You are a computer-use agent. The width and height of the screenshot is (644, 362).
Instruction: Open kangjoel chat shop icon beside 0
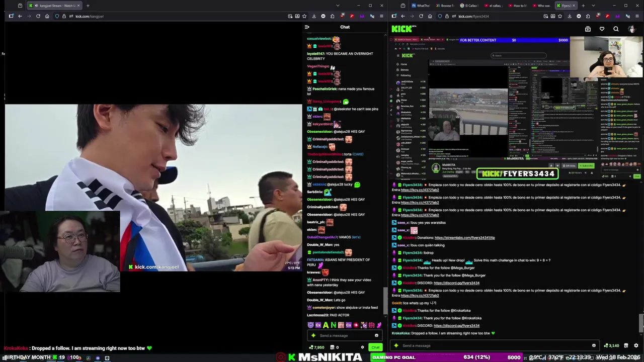coord(332,347)
